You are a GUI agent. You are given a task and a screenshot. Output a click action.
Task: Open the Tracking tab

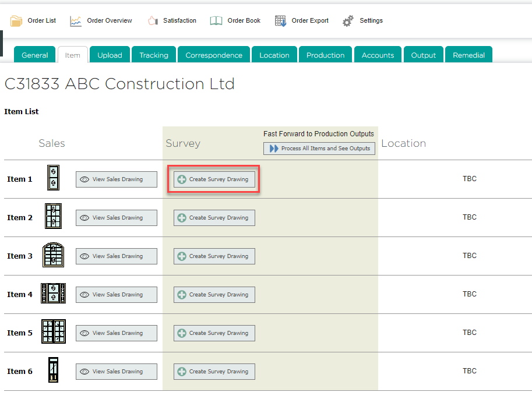click(x=154, y=55)
